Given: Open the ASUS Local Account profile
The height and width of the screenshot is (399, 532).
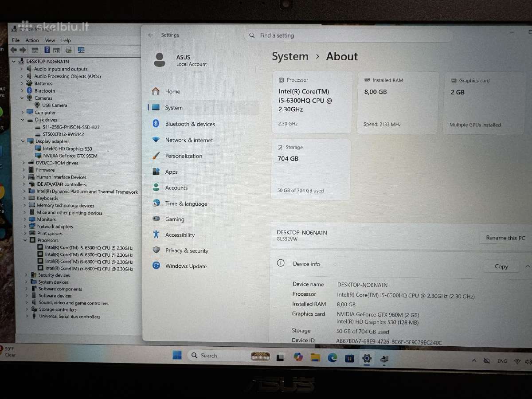Looking at the screenshot, I should (180, 60).
